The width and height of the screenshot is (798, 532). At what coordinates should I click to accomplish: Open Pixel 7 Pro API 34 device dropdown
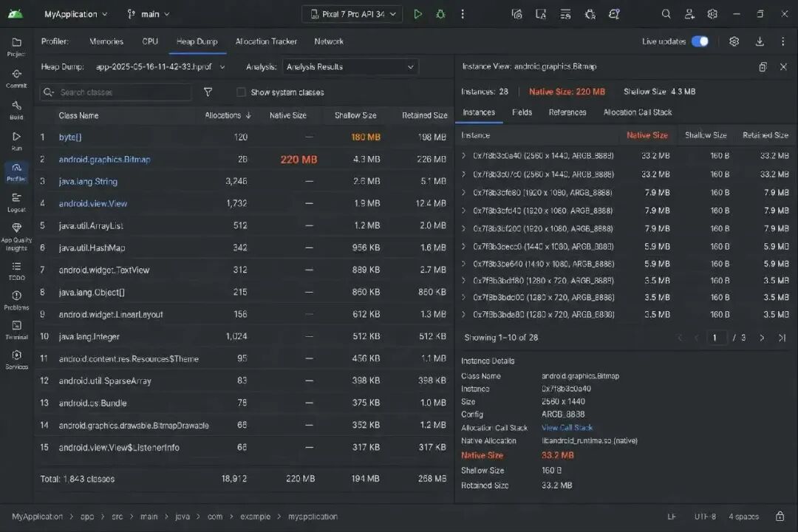352,14
